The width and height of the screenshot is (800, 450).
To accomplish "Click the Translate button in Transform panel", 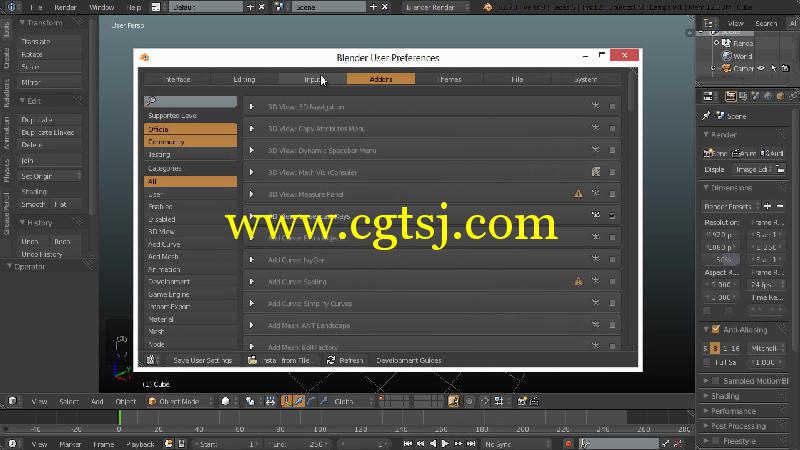I will 49,41.
